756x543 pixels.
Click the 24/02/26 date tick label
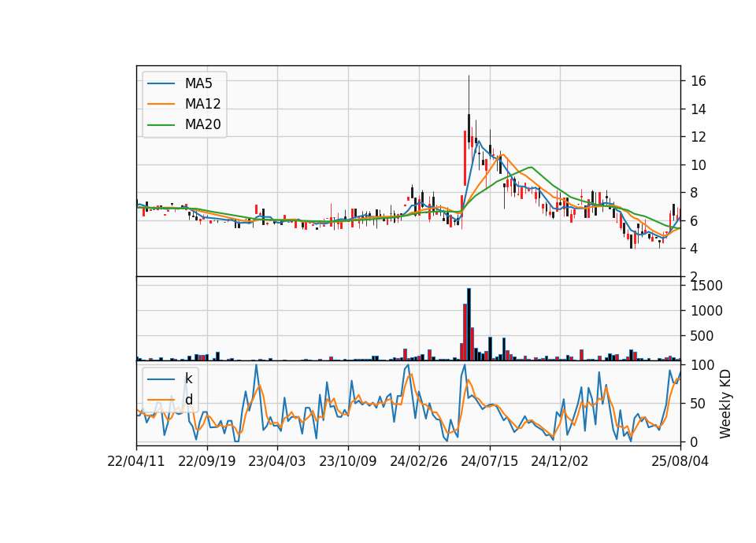click(418, 461)
